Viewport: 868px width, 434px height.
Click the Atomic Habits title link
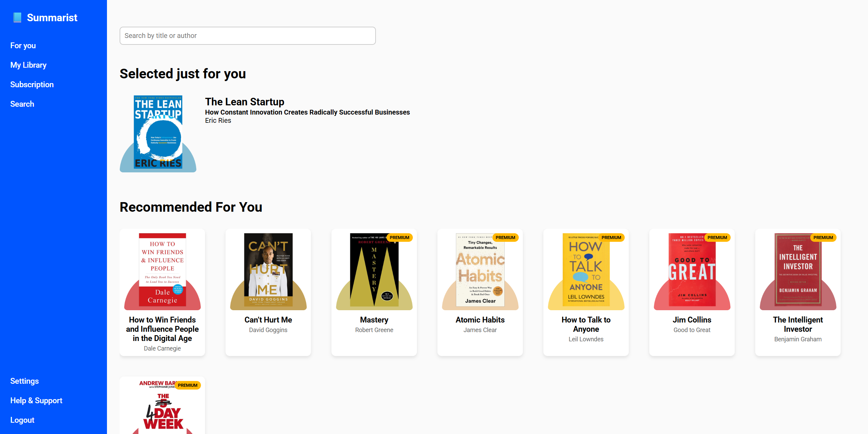(x=480, y=320)
